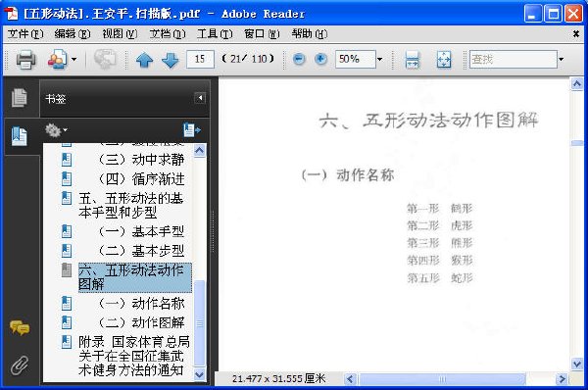The height and width of the screenshot is (390, 588).
Task: Select bookmark (四) 循序渐进
Action: click(x=141, y=179)
